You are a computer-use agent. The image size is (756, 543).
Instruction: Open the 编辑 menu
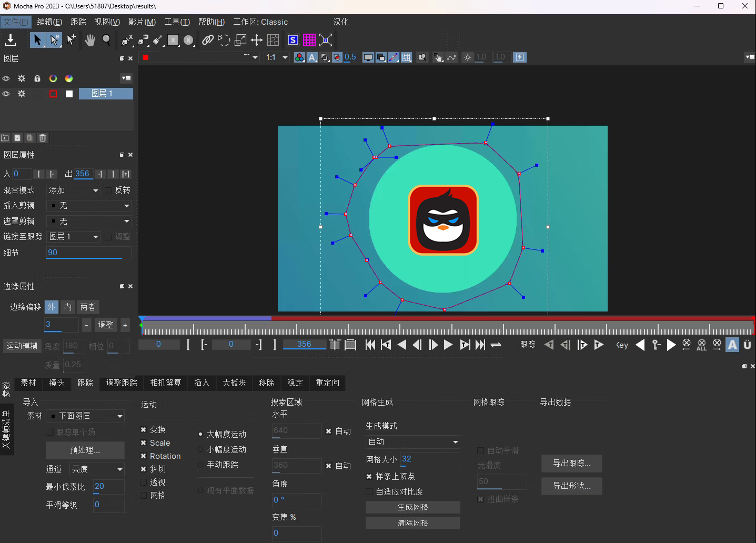click(49, 22)
